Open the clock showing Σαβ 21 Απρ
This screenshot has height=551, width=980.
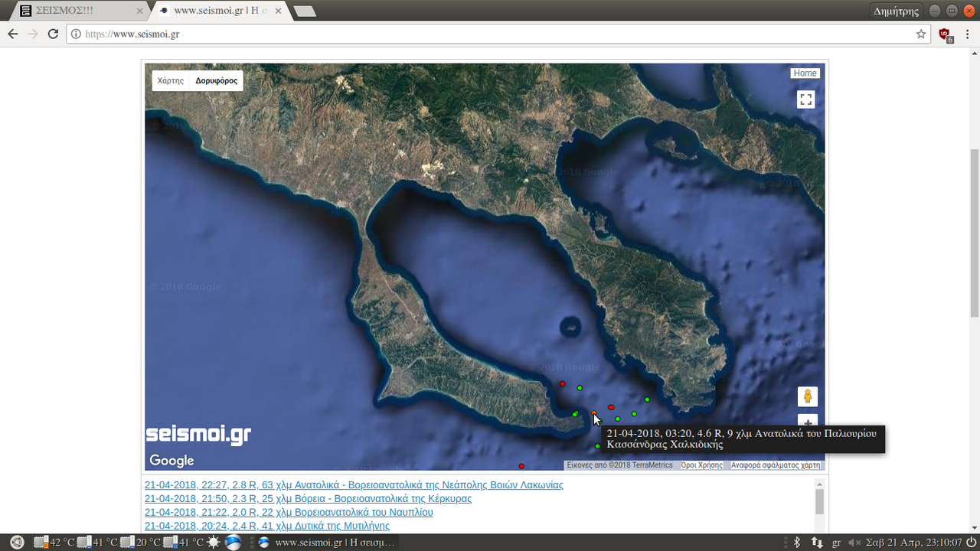[x=913, y=543]
